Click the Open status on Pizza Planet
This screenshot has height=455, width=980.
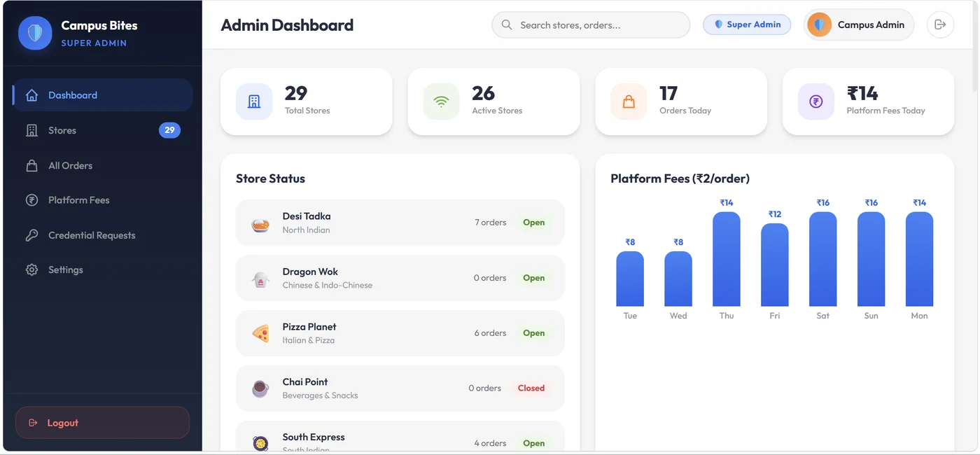point(534,333)
